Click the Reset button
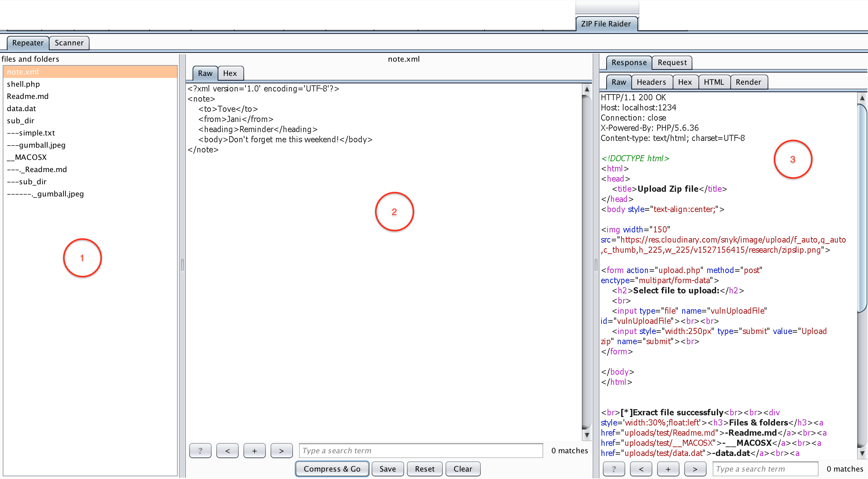Image resolution: width=868 pixels, height=479 pixels. [425, 469]
